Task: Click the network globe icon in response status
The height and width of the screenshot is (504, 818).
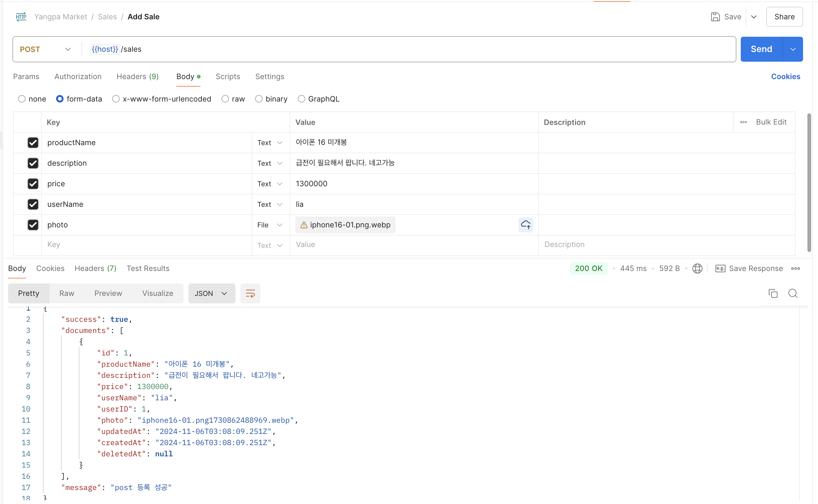Action: (x=697, y=268)
